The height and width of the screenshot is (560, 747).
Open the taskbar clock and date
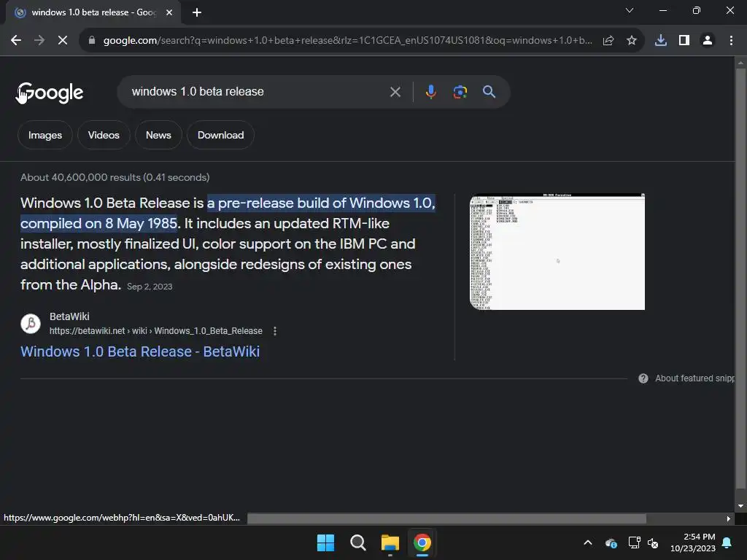point(693,542)
